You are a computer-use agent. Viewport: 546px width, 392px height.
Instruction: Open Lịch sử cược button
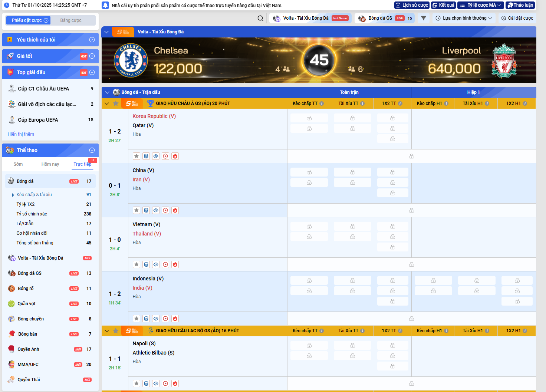412,5
